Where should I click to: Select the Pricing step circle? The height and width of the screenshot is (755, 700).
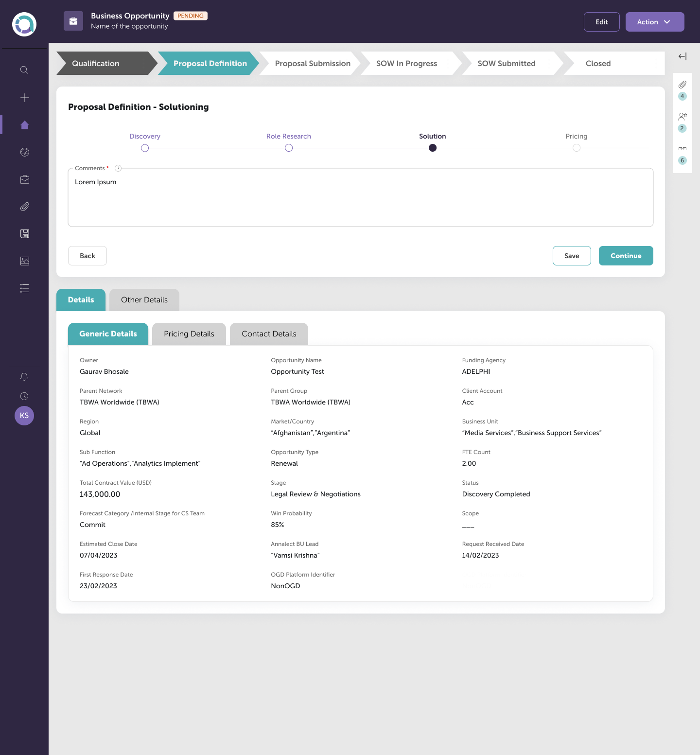pyautogui.click(x=577, y=148)
